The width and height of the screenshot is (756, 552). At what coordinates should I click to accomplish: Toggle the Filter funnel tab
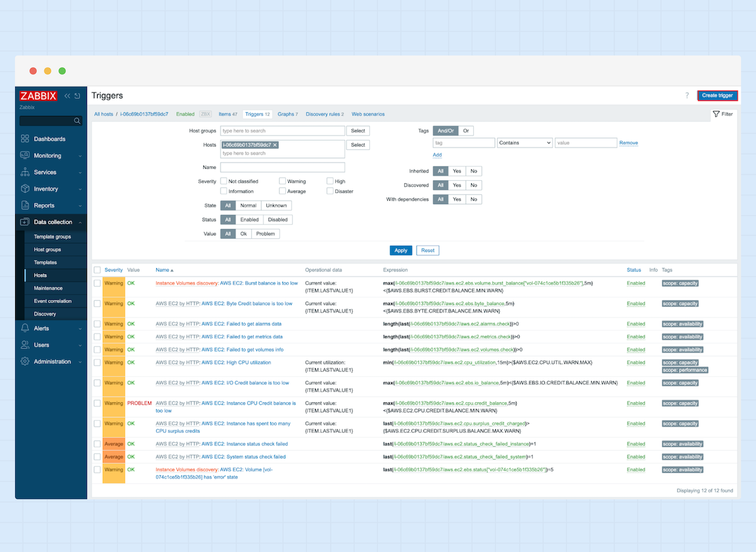pos(723,114)
